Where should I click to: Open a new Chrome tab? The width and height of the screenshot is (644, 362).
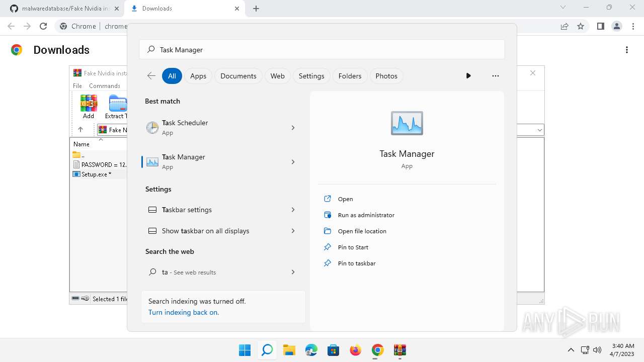256,9
